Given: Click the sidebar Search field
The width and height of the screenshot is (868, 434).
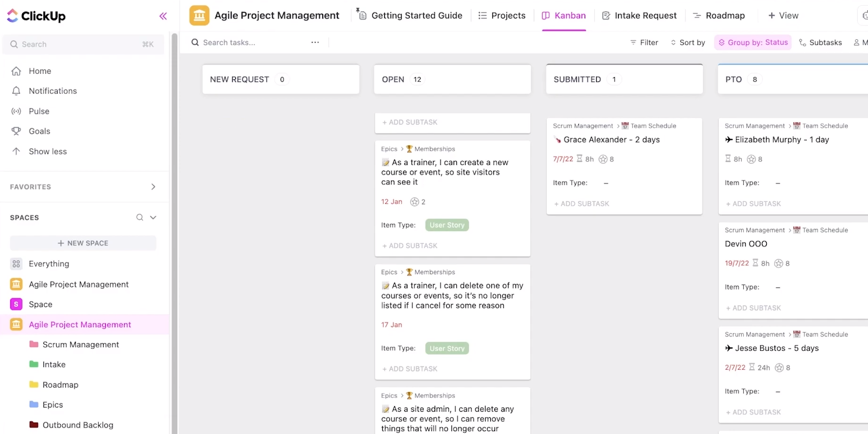Looking at the screenshot, I should coord(82,44).
